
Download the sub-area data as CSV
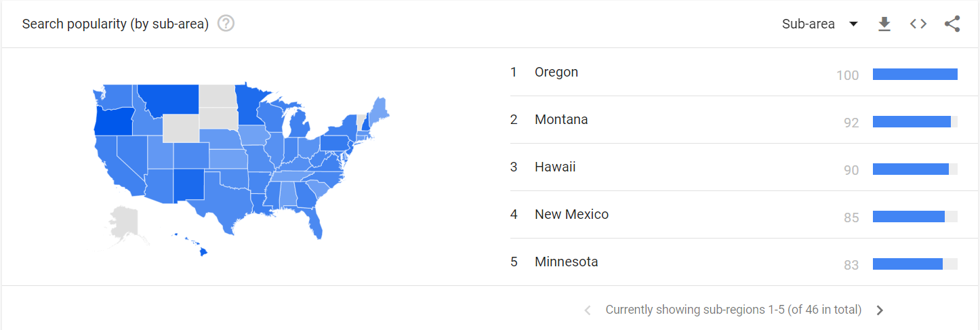[x=884, y=24]
